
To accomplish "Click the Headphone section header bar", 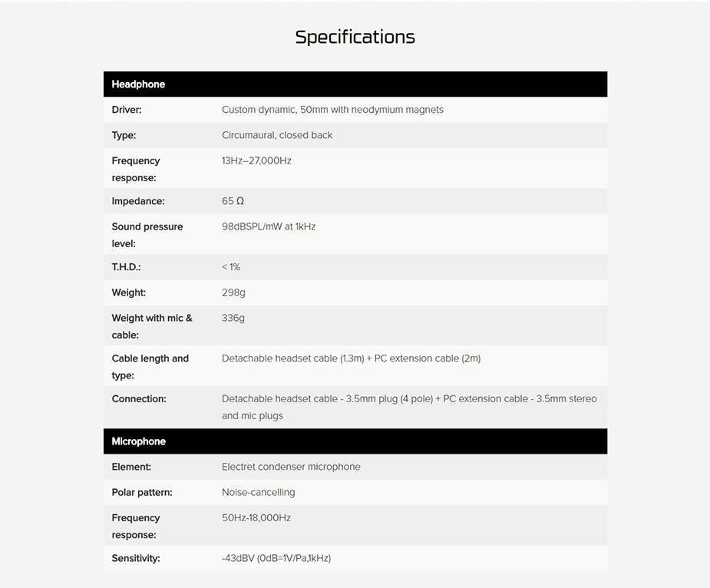I will coord(355,84).
